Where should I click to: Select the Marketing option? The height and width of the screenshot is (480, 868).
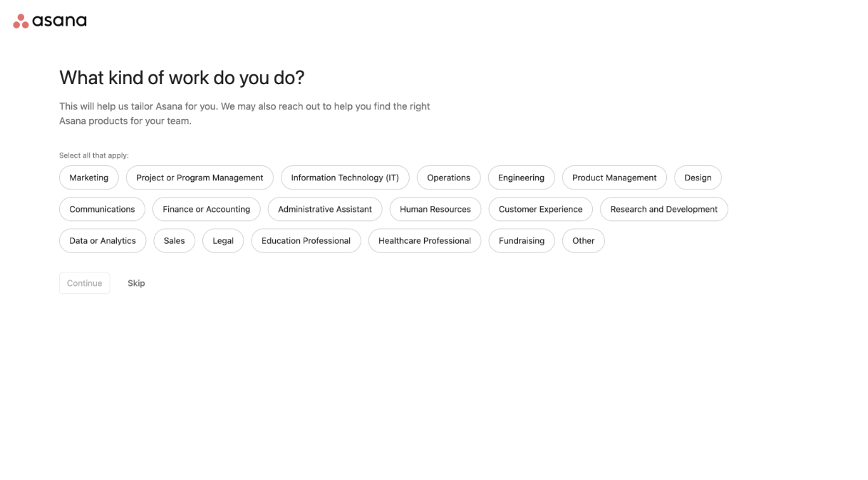(x=89, y=178)
